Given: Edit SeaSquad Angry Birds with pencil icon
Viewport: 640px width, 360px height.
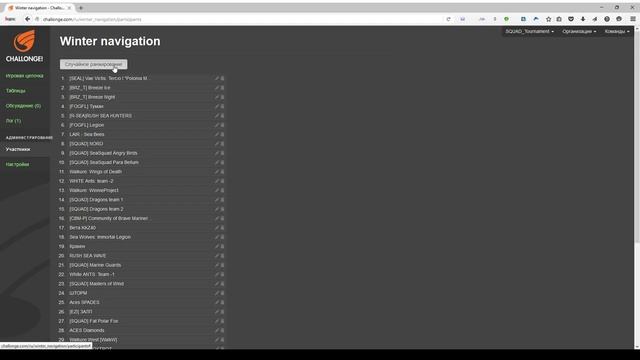Looking at the screenshot, I should click(217, 153).
